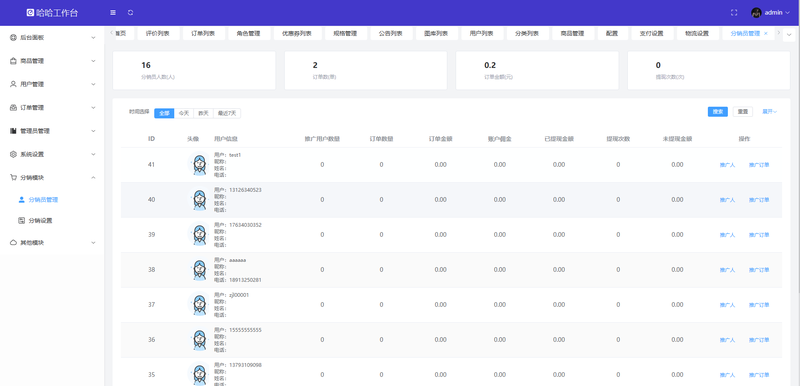Click the 其他模块 cloud icon
Image resolution: width=800 pixels, height=386 pixels.
click(x=13, y=243)
